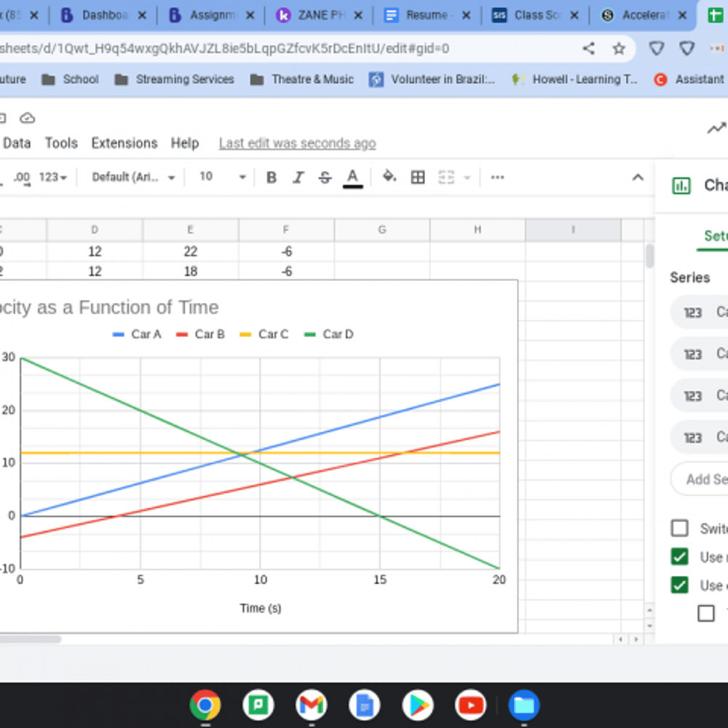The height and width of the screenshot is (728, 728).
Task: Click the horizontal sheet scrollbar thumb
Action: point(30,639)
